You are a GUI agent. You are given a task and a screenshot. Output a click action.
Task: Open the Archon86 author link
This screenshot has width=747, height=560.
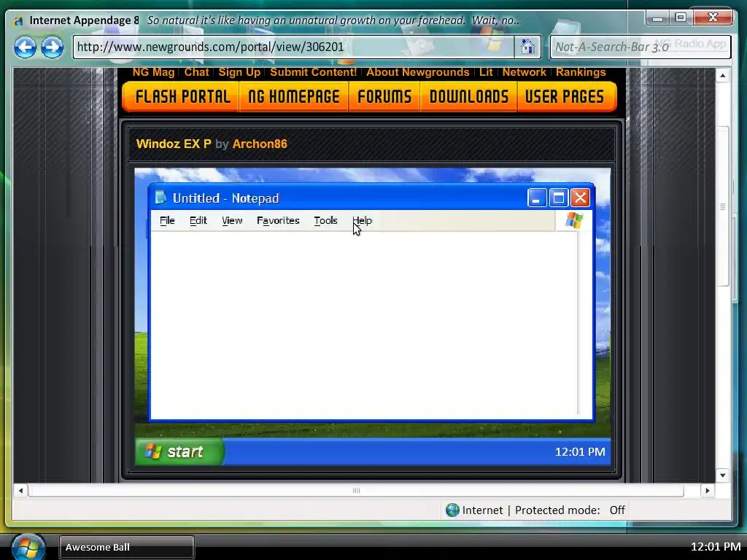point(260,144)
